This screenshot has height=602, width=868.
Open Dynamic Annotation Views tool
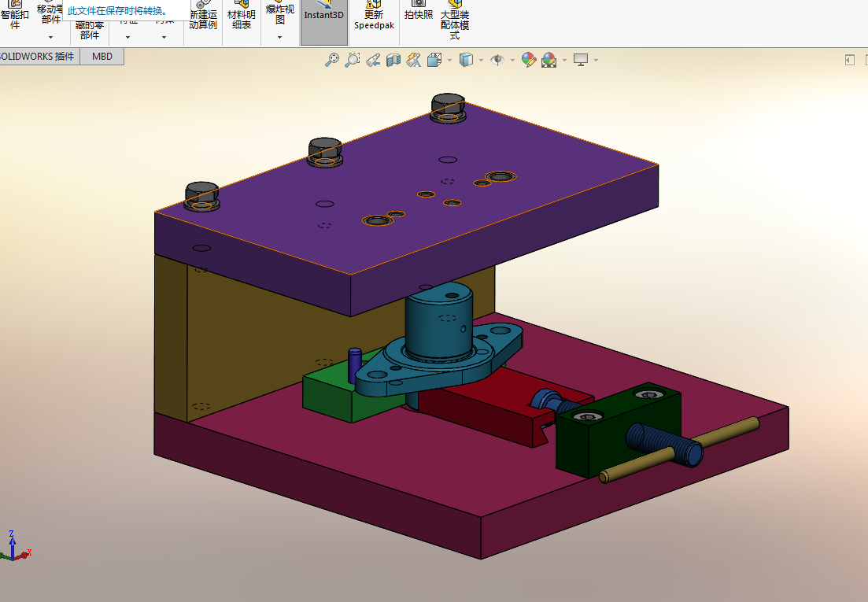click(x=413, y=60)
